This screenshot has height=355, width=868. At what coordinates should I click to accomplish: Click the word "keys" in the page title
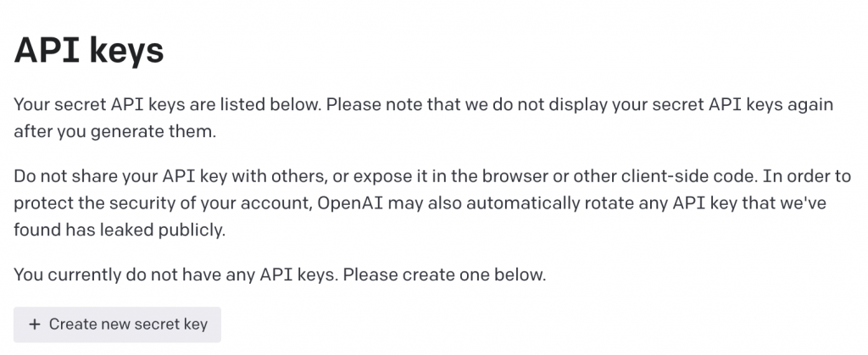[127, 51]
